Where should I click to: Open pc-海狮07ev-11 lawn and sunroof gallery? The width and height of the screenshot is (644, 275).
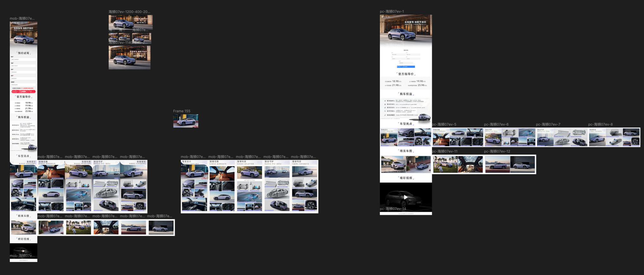[x=458, y=164]
